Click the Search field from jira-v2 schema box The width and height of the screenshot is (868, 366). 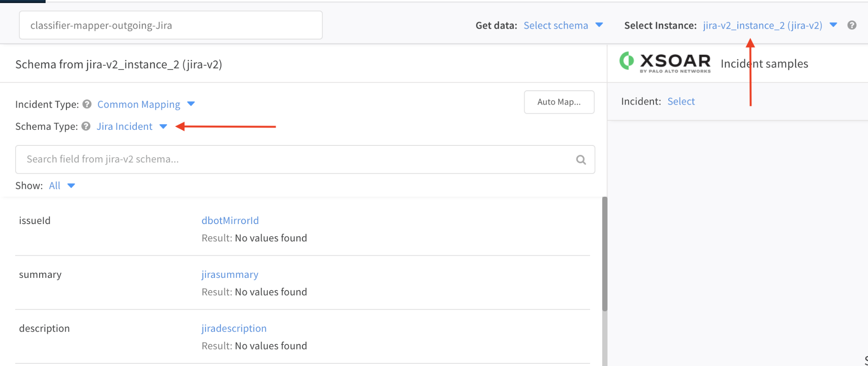point(295,160)
